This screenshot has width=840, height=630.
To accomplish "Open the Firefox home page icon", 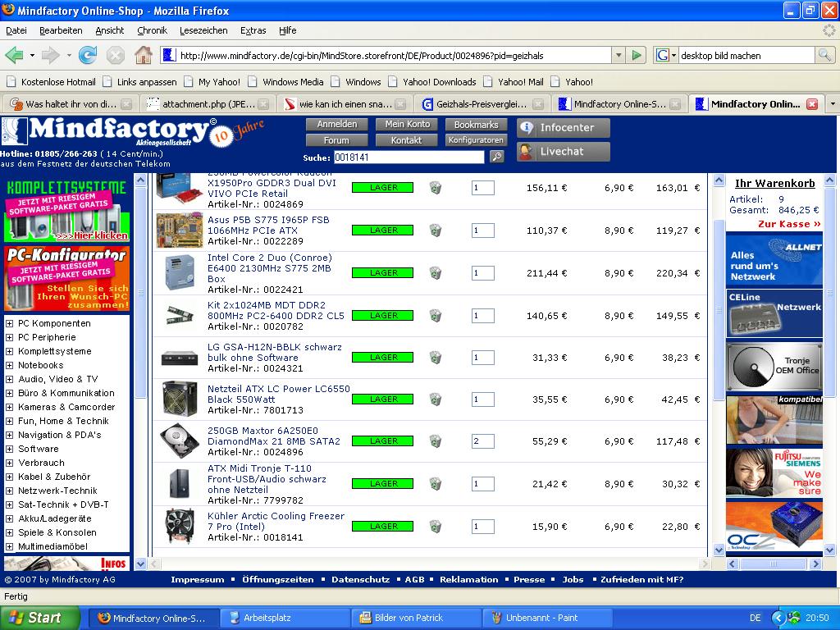I will click(143, 55).
